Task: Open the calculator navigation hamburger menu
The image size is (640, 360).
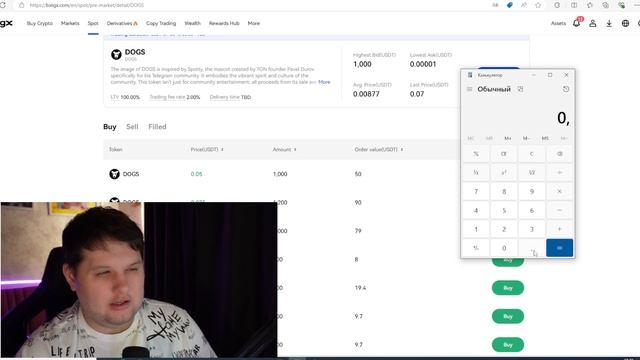Action: click(469, 89)
